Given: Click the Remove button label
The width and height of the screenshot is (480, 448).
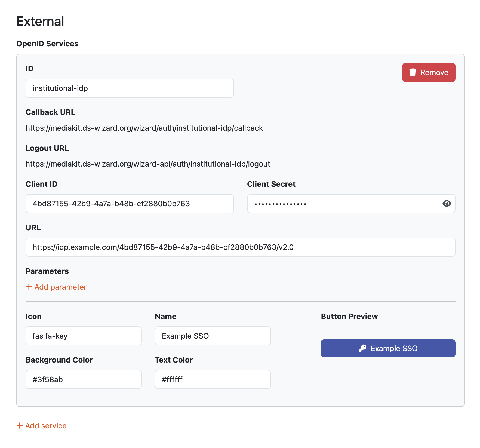Looking at the screenshot, I should [434, 72].
